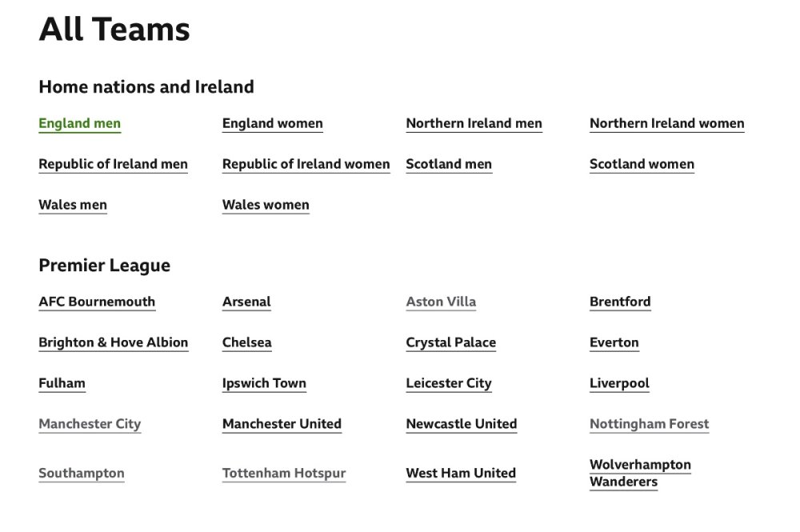The height and width of the screenshot is (532, 800).
Task: Select Ipswich Town team link
Action: pyautogui.click(x=264, y=383)
